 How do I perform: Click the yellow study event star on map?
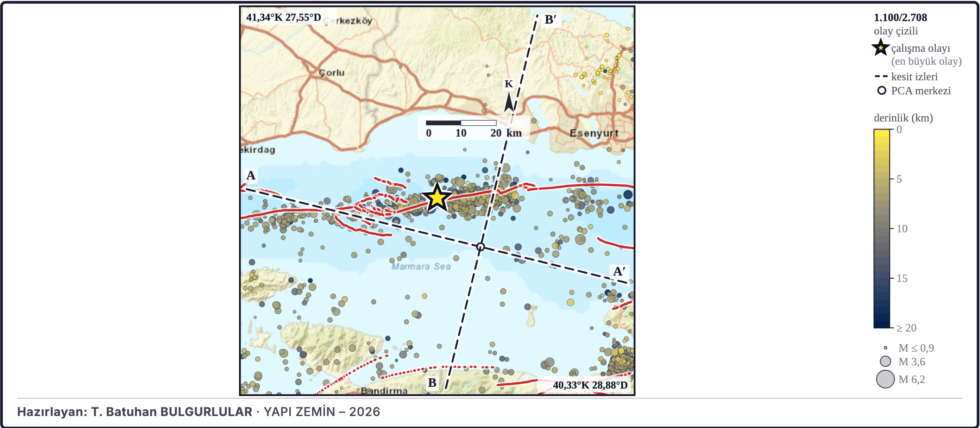[437, 198]
